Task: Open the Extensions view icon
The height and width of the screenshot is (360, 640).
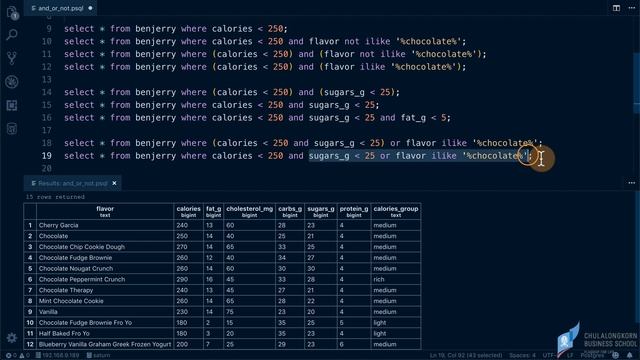Action: click(12, 105)
